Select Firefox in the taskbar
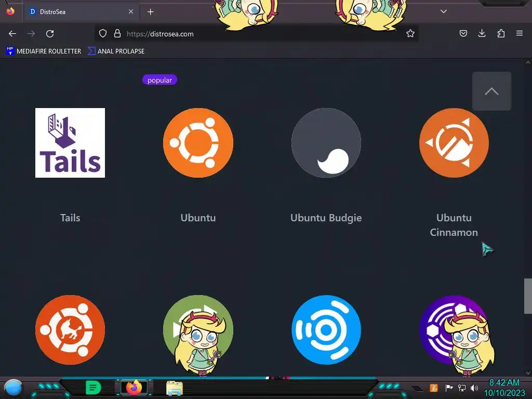The width and height of the screenshot is (532, 399). 134,388
